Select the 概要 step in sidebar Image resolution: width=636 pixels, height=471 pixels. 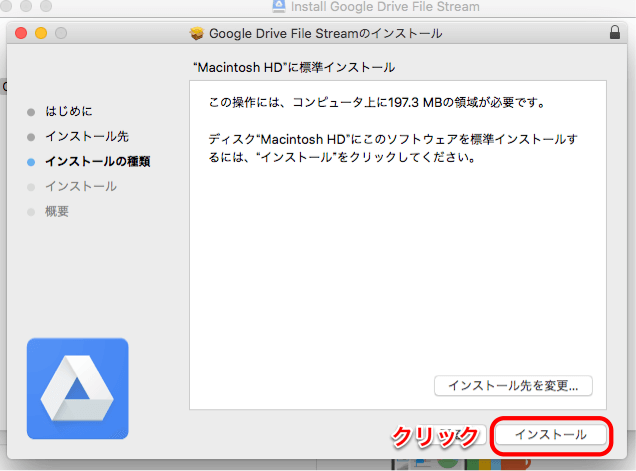[57, 211]
